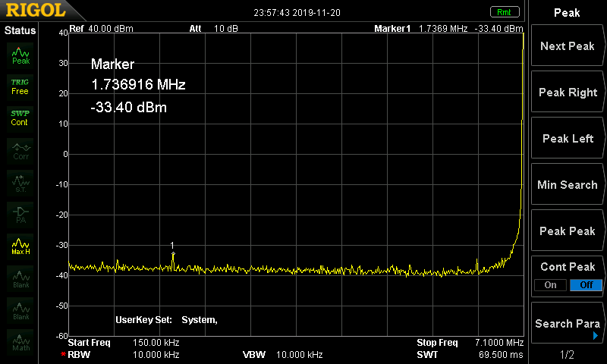Set Cont Peak to Off
This screenshot has width=607, height=364.
click(x=586, y=285)
